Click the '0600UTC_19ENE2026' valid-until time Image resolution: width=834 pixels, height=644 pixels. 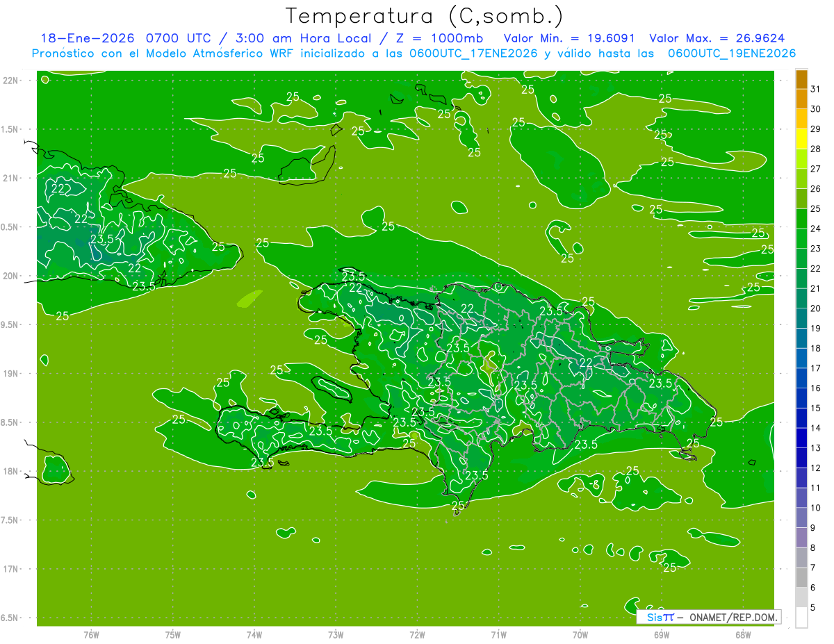pyautogui.click(x=731, y=53)
